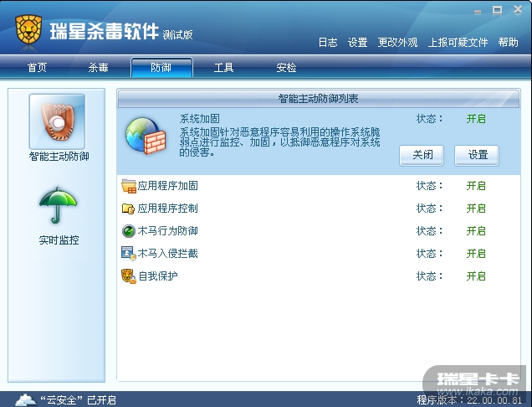Click 开启 status of 应用程序加固
Viewport: 532px width, 407px height.
476,186
